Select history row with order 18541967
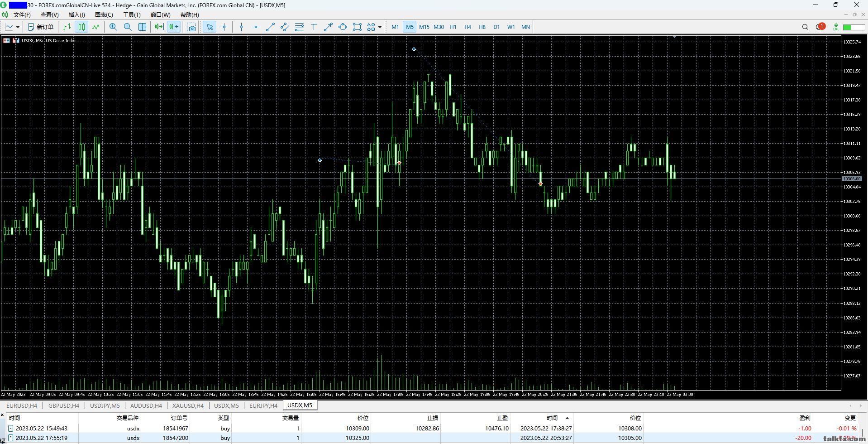 click(434, 428)
